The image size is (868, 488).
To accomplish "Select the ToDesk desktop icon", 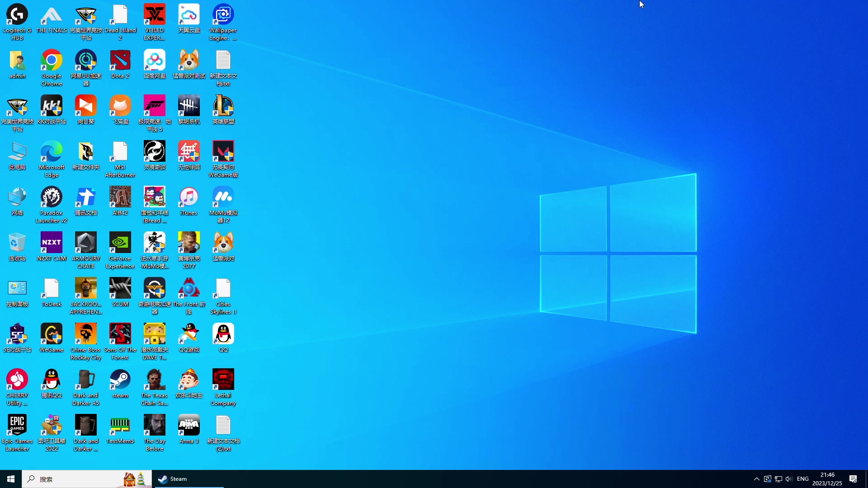I will tap(52, 292).
